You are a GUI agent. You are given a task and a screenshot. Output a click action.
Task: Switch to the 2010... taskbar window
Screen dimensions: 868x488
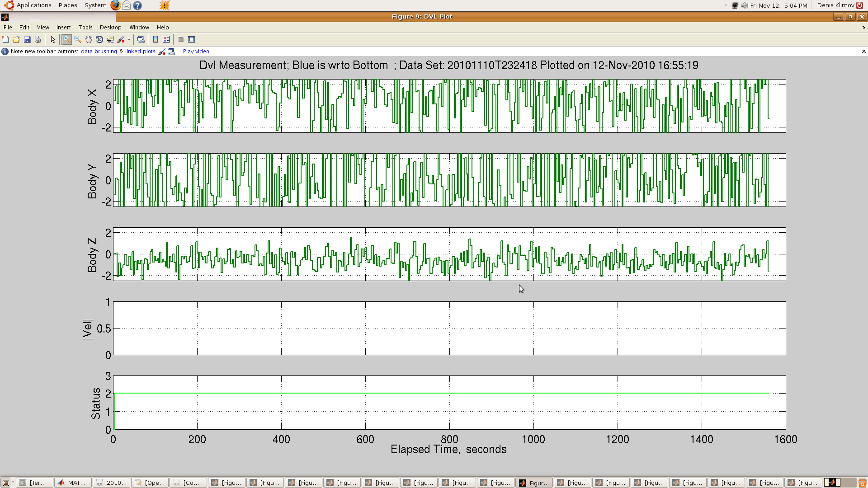[x=111, y=483]
